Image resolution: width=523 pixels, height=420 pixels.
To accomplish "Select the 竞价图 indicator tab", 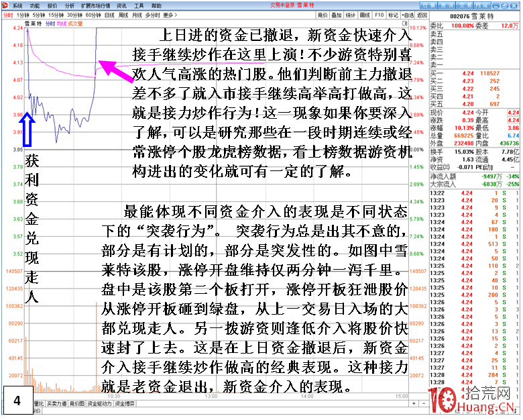I will tap(77, 404).
